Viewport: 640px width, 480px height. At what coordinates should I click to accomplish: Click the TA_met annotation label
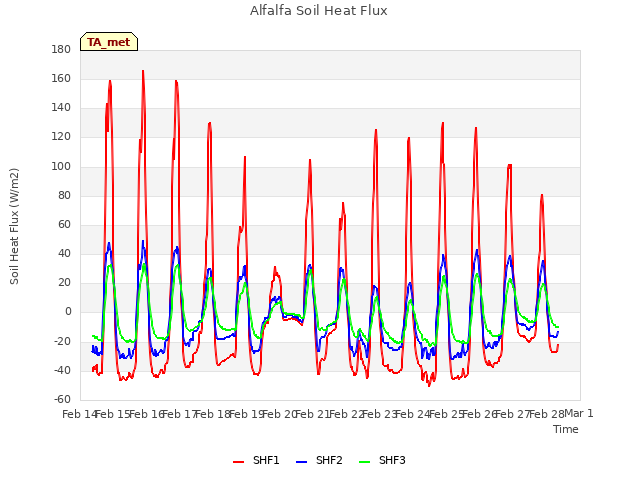[x=109, y=42]
